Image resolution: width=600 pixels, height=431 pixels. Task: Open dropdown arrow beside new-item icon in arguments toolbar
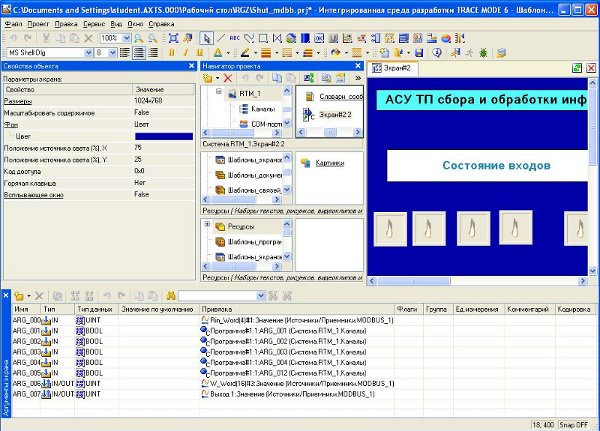[x=29, y=296]
